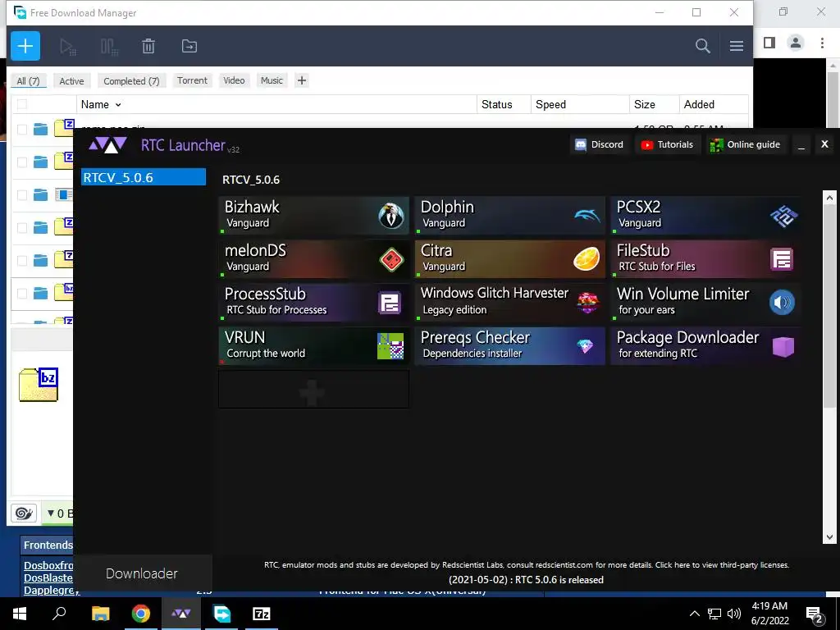Switch to Music tab
This screenshot has height=630, width=840.
click(272, 80)
